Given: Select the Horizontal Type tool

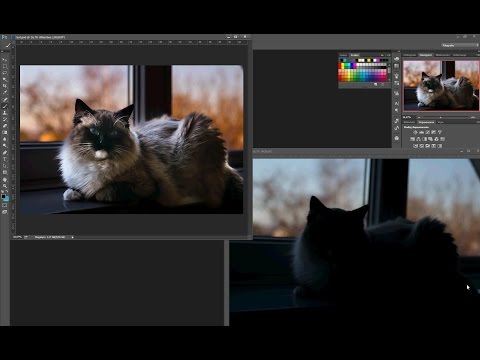Looking at the screenshot, I should point(5,159).
